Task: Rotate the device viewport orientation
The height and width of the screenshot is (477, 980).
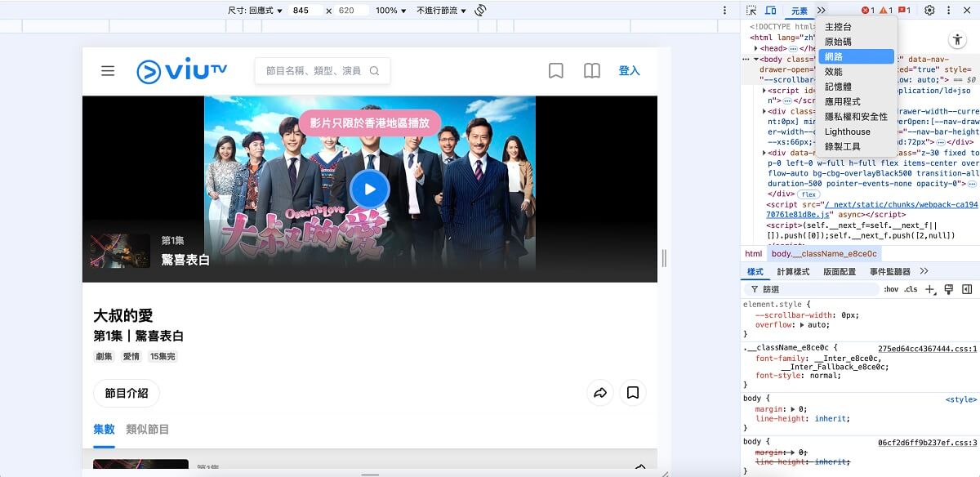Action: point(481,11)
